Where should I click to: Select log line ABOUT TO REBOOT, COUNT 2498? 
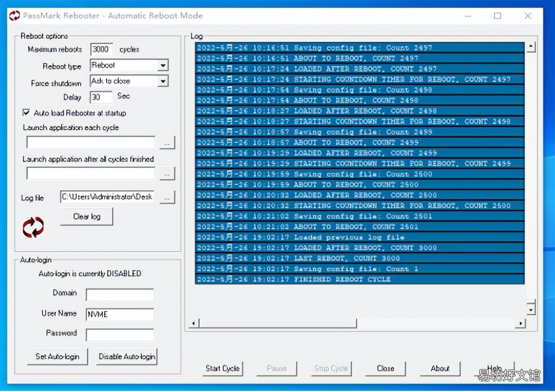(359, 100)
